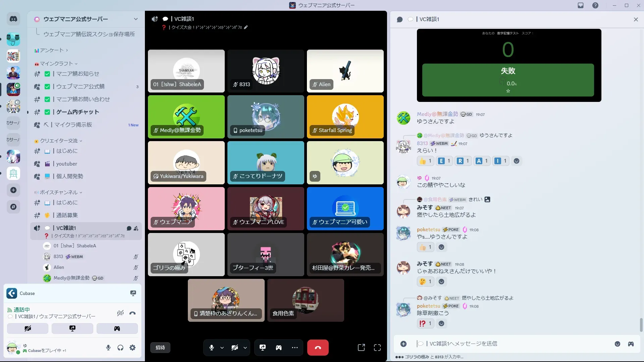Image resolution: width=644 pixels, height=362 pixels.
Task: Collapse the マインクラフト channel category
Action: point(56,64)
